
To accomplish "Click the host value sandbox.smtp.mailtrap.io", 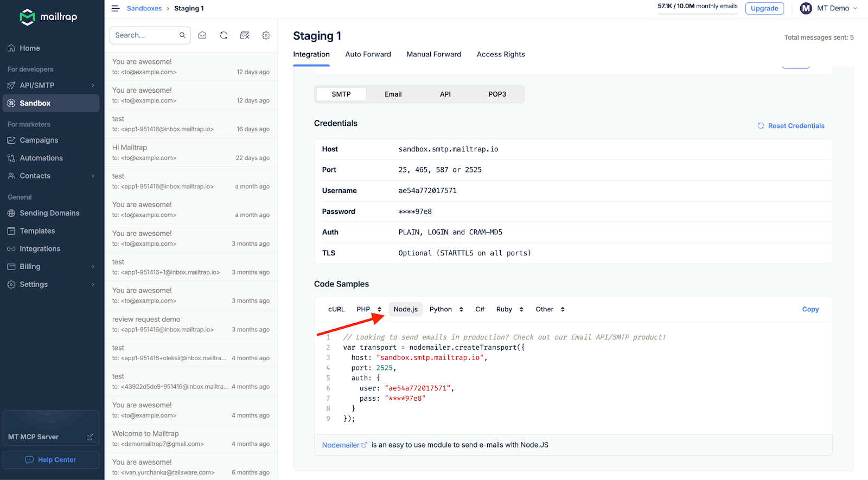I will 448,149.
